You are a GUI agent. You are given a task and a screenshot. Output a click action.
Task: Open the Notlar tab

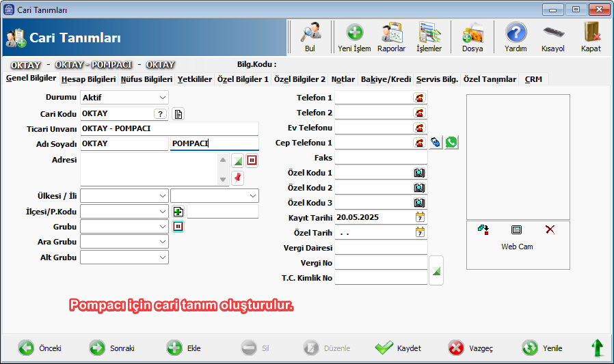pyautogui.click(x=343, y=79)
